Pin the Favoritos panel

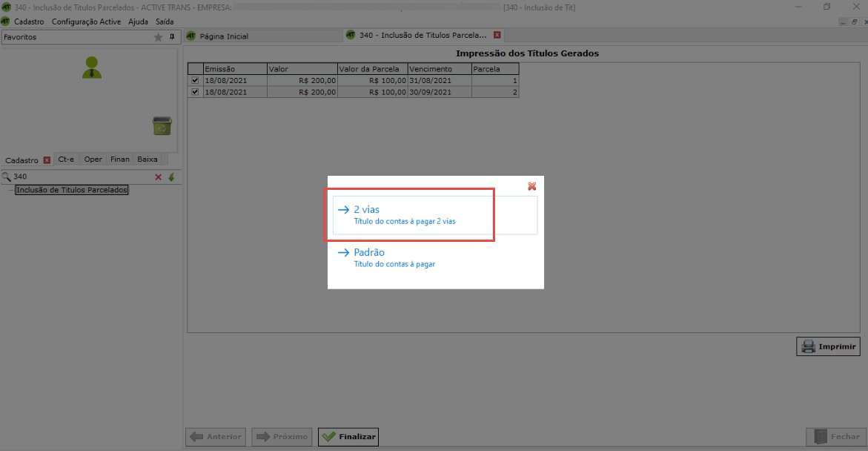172,37
